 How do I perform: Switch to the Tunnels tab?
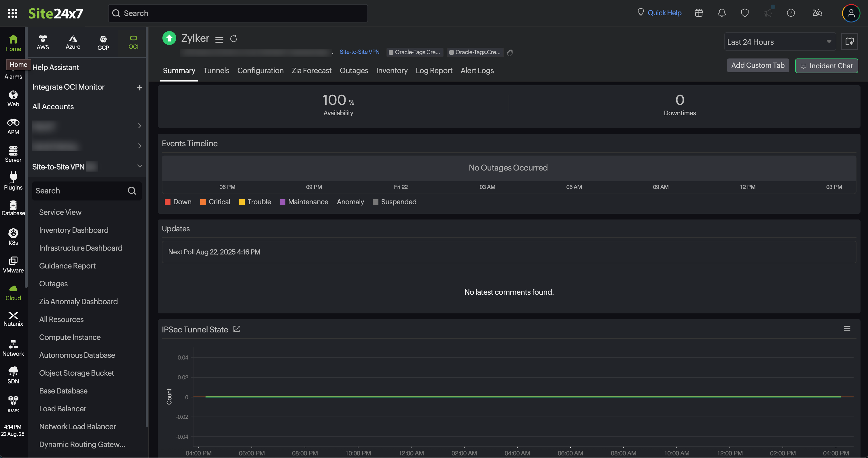click(216, 71)
